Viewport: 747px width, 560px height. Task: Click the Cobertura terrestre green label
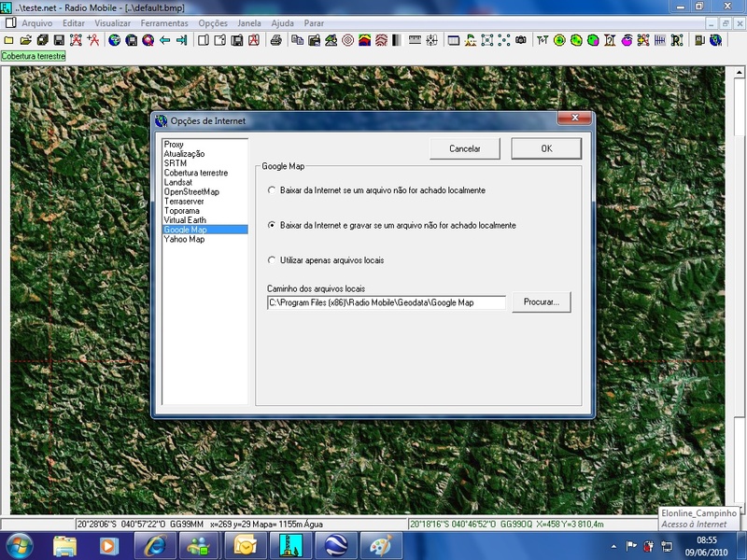34,56
